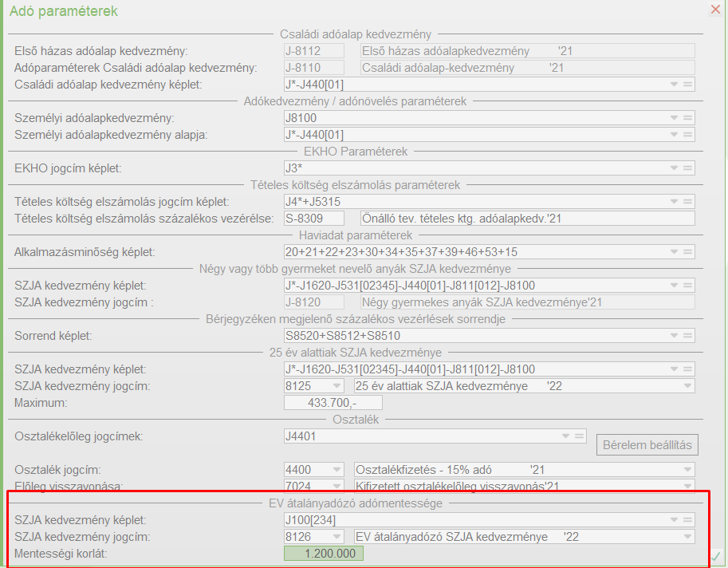
Task: Open dropdown arrow of Családi adóalap kedvezmény képlet
Action: [x=674, y=85]
